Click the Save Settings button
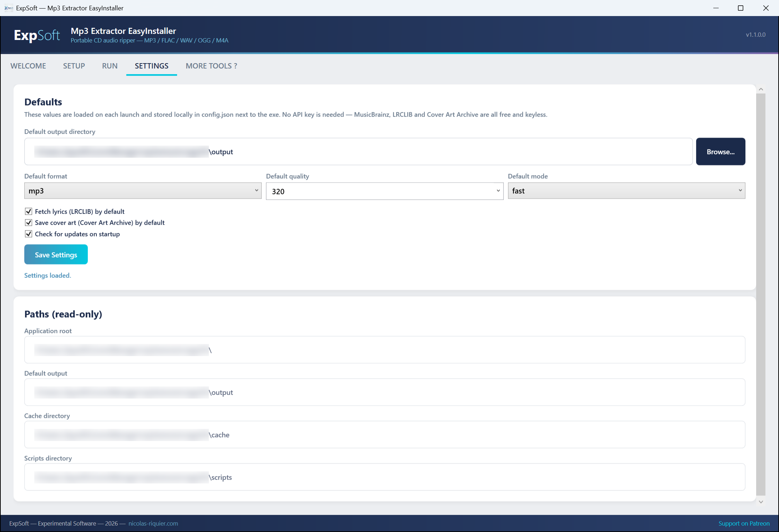Image resolution: width=779 pixels, height=532 pixels. point(56,255)
